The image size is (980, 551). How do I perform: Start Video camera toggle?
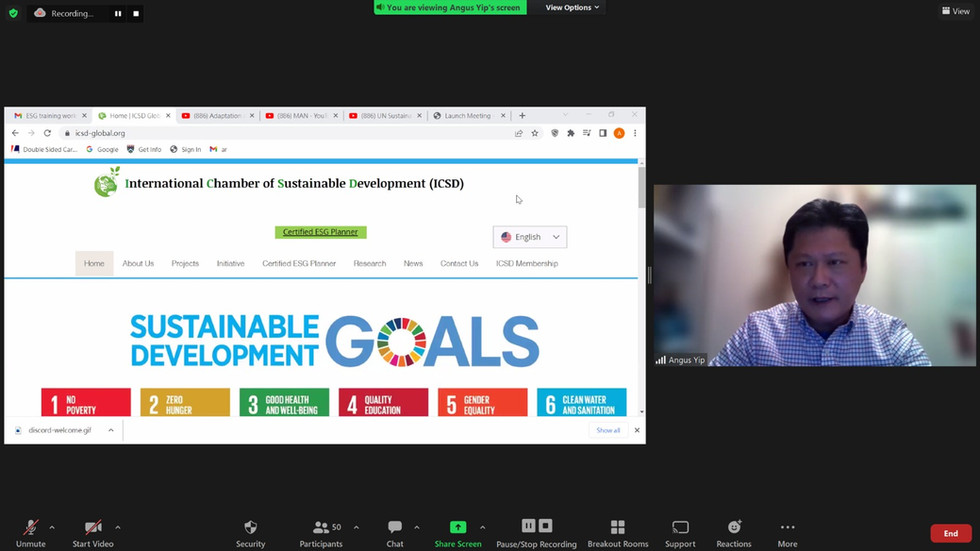[x=93, y=527]
